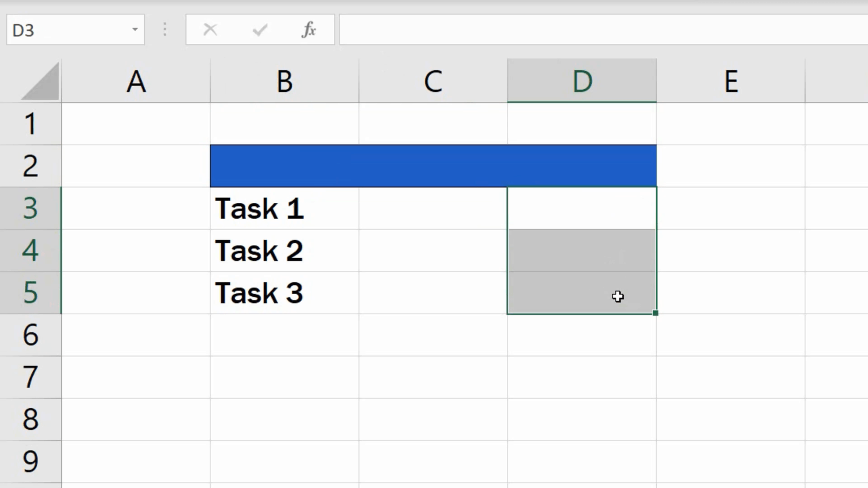Click the Cancel X formula icon
The width and height of the screenshot is (868, 488).
(x=210, y=30)
